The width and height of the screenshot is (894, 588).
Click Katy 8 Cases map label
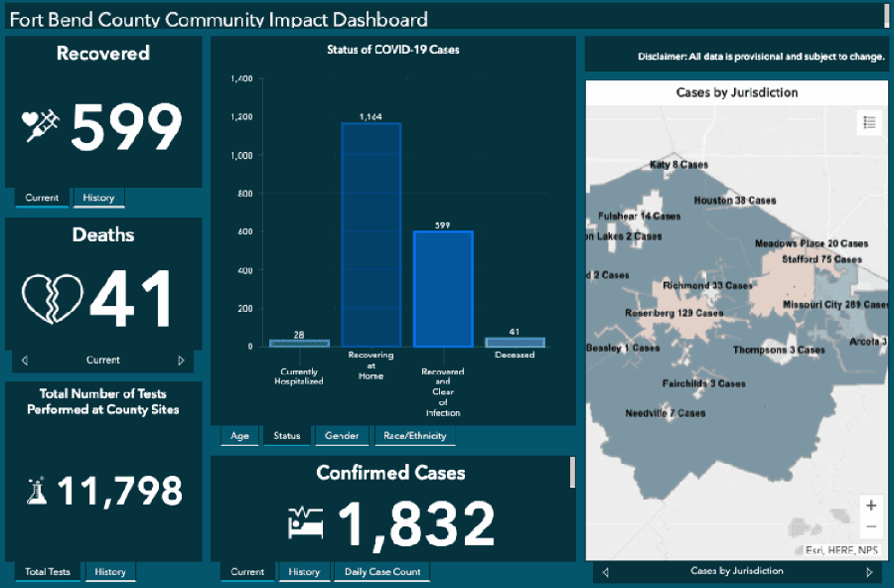pyautogui.click(x=678, y=165)
